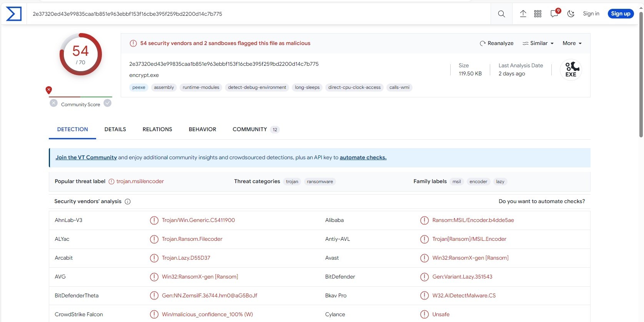
Task: Click Reanalyze button
Action: (496, 43)
